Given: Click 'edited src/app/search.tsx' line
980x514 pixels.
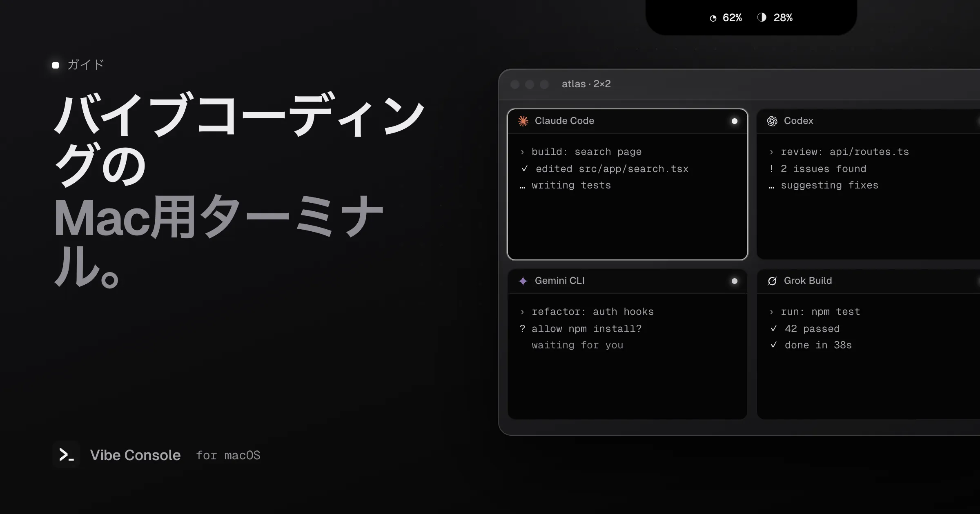Looking at the screenshot, I should [x=612, y=169].
